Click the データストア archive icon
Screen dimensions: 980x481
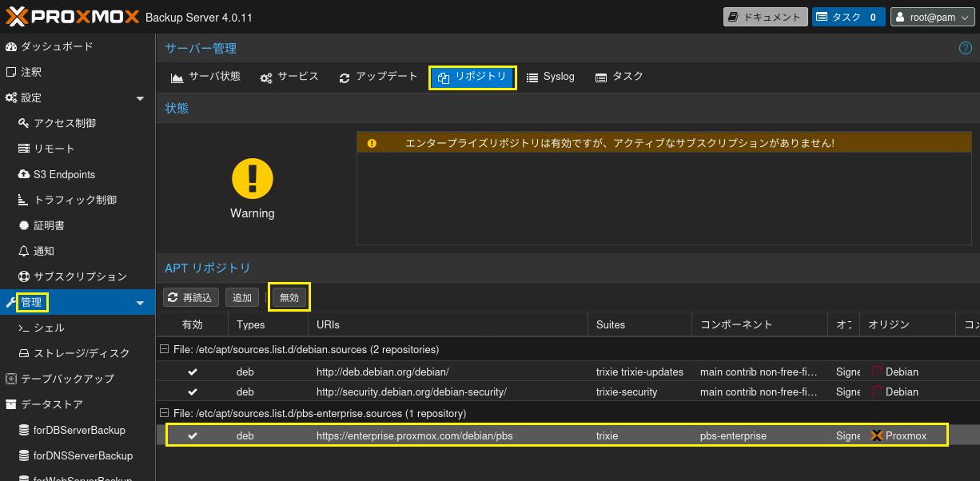tap(11, 404)
